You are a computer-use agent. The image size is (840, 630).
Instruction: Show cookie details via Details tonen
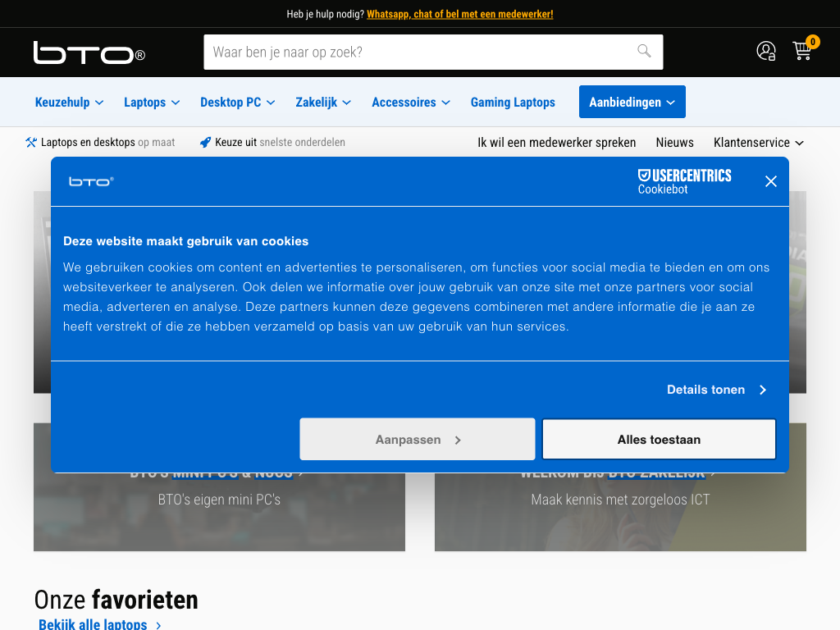[717, 390]
